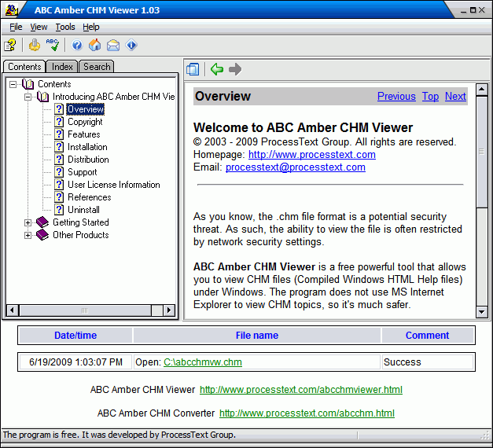Click the Comment column header
The width and height of the screenshot is (493, 448).
(427, 335)
